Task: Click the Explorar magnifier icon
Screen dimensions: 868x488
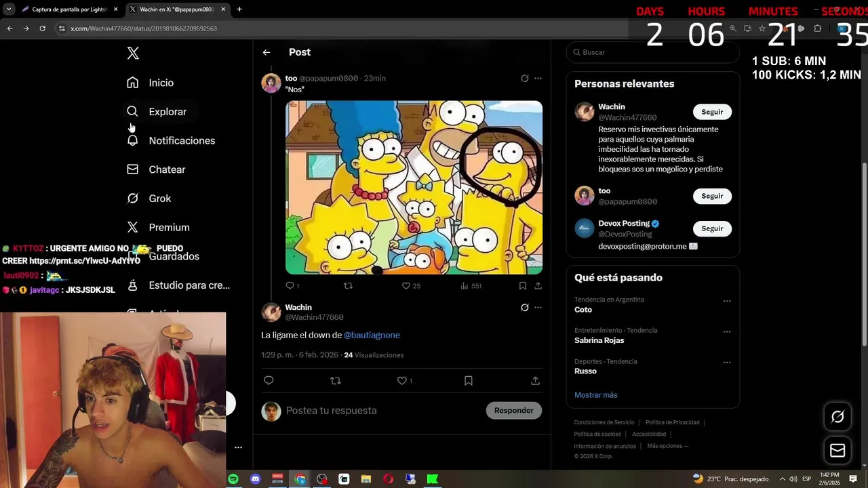Action: (133, 112)
